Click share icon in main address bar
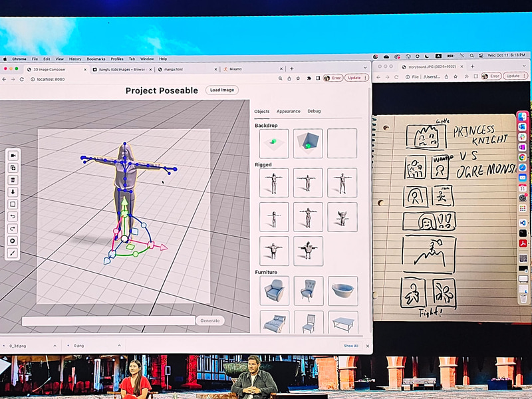The image size is (532, 399). coord(289,78)
